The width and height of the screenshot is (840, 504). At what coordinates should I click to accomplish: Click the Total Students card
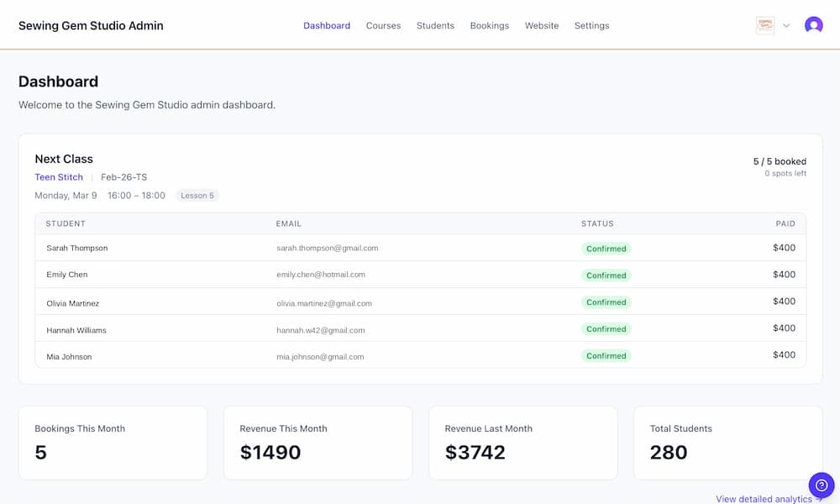pyautogui.click(x=727, y=443)
